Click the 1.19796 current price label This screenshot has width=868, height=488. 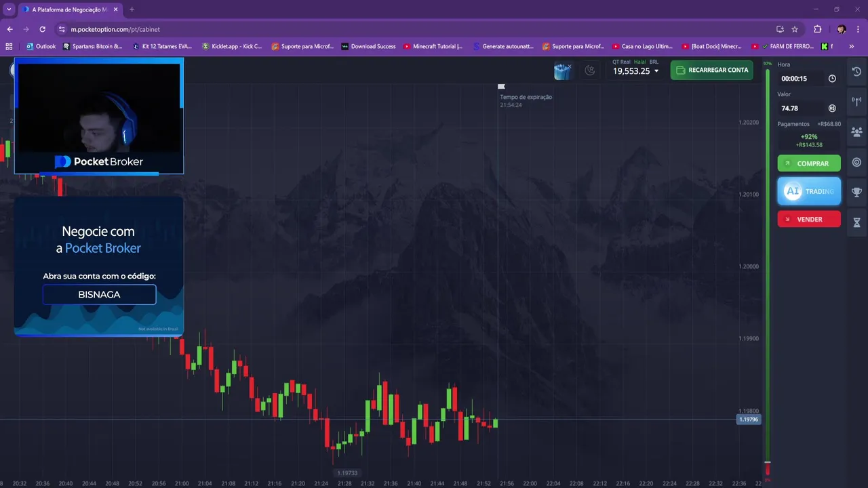(x=749, y=420)
